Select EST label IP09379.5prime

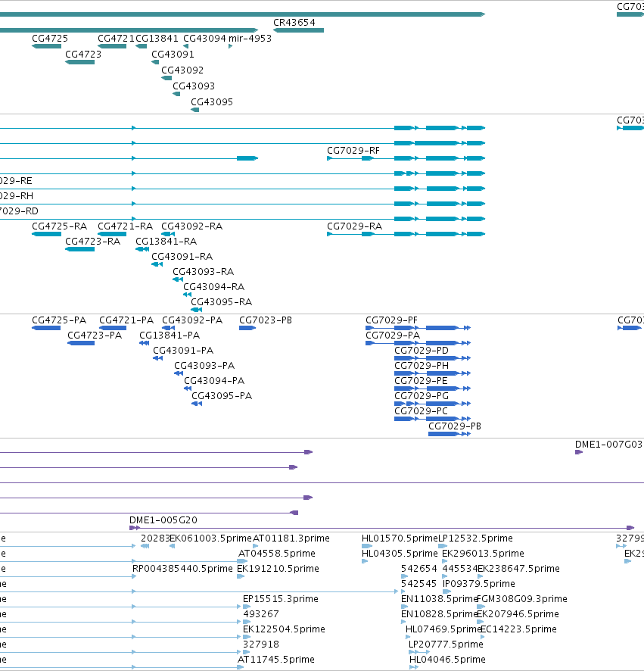click(478, 583)
